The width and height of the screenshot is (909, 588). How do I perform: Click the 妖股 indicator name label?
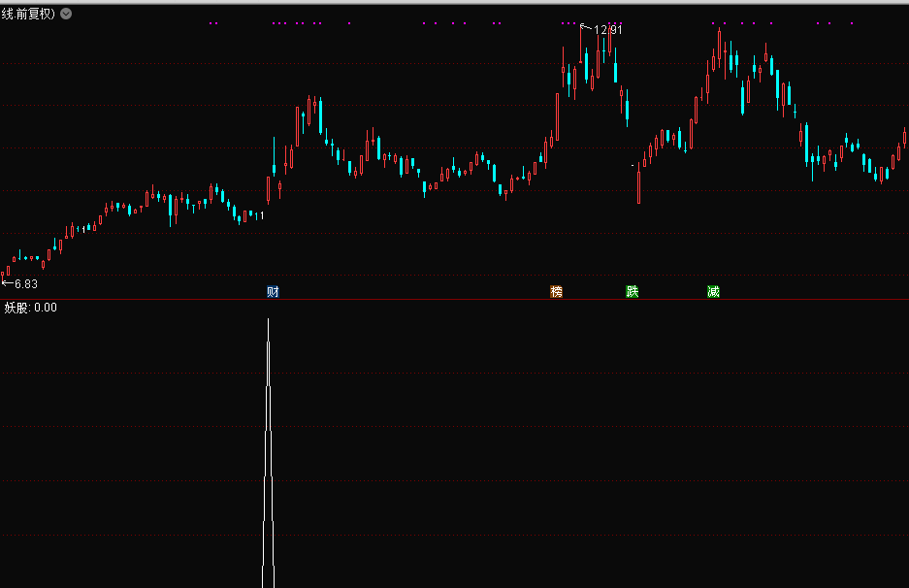tap(17, 309)
